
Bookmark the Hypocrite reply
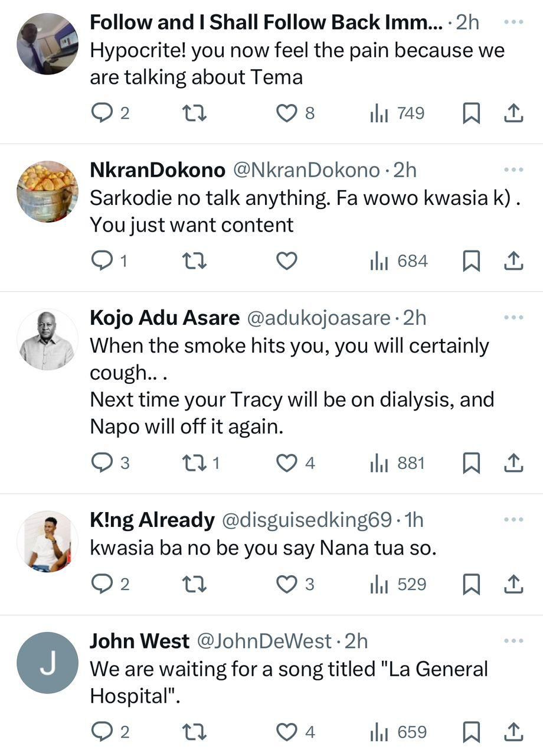[472, 113]
